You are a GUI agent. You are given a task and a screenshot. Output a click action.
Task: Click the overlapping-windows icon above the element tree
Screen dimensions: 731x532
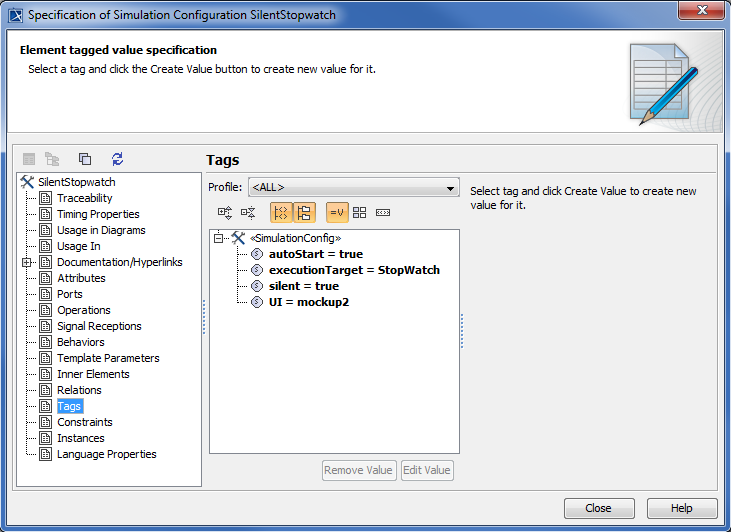(x=85, y=159)
